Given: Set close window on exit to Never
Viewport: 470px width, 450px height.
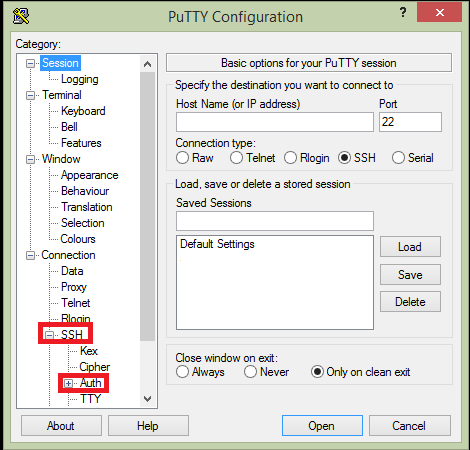Looking at the screenshot, I should (x=250, y=372).
